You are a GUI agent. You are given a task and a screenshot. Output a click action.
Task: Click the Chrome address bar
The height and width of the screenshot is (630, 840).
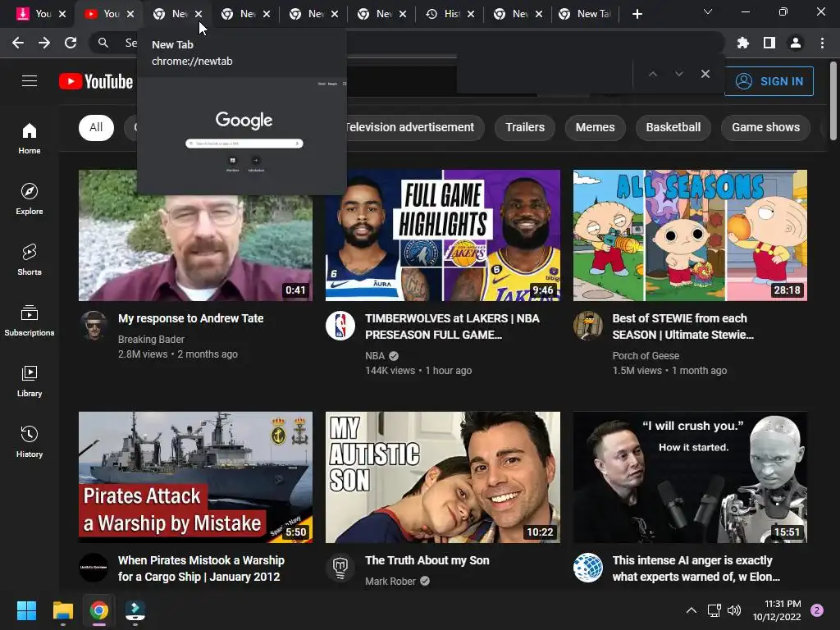(407, 43)
